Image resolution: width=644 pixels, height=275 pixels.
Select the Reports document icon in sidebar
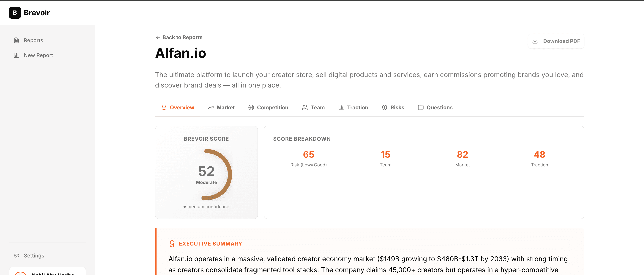click(x=16, y=40)
